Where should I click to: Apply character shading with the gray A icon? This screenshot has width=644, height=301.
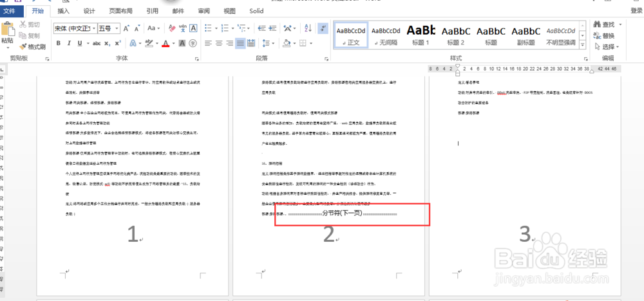[182, 43]
